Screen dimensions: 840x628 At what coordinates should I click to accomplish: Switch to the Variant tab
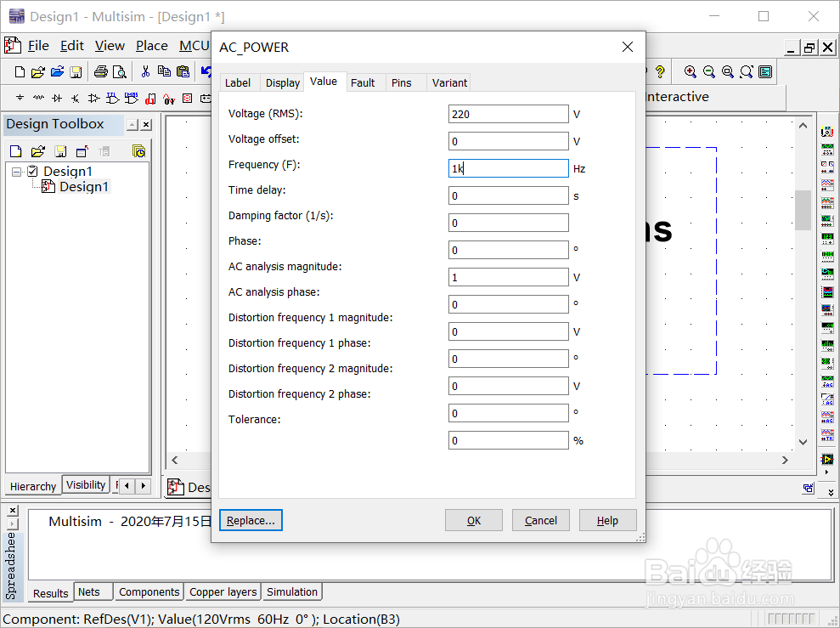point(449,83)
